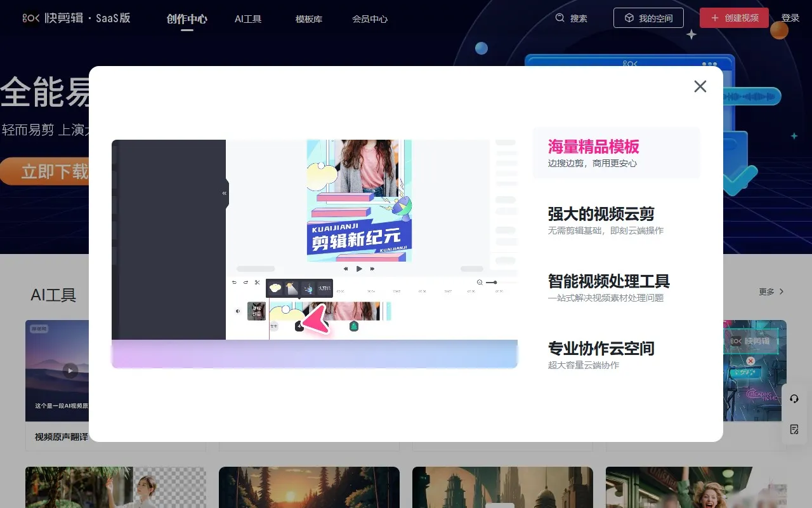Select the scissors split tool in the toolbar
This screenshot has width=812, height=508.
(256, 282)
